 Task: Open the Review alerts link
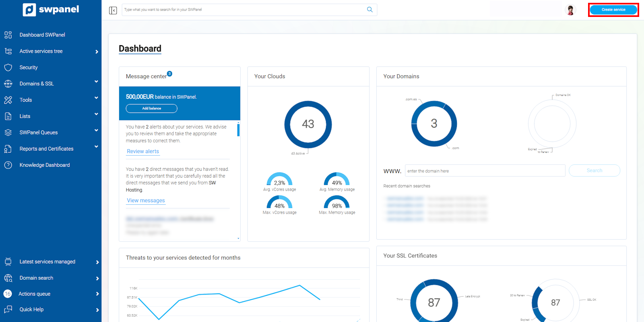click(x=143, y=151)
